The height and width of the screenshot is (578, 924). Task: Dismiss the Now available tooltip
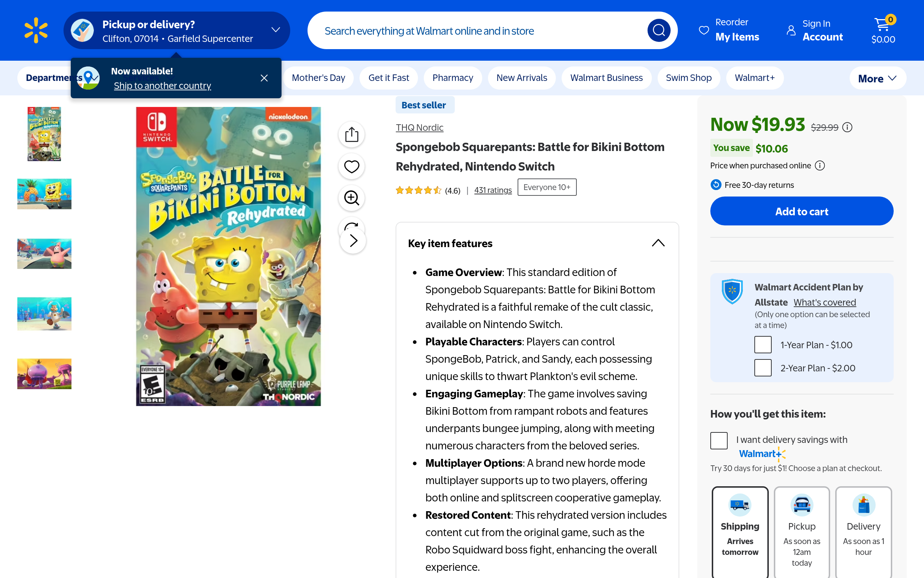pyautogui.click(x=264, y=78)
